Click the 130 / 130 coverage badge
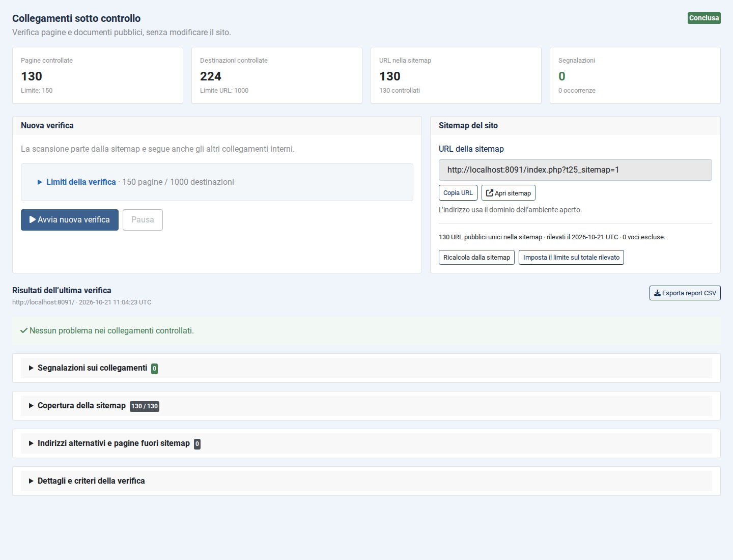Viewport: 733px width, 560px height. [x=145, y=406]
